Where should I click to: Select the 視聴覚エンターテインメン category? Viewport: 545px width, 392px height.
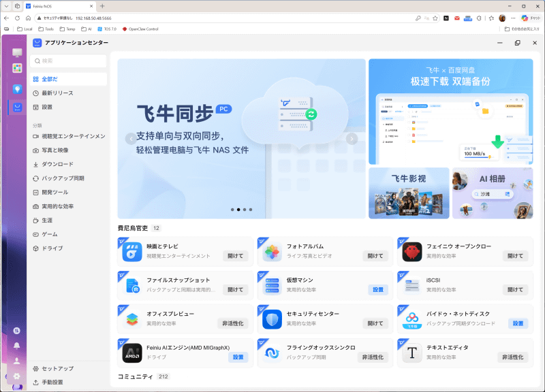coord(68,136)
